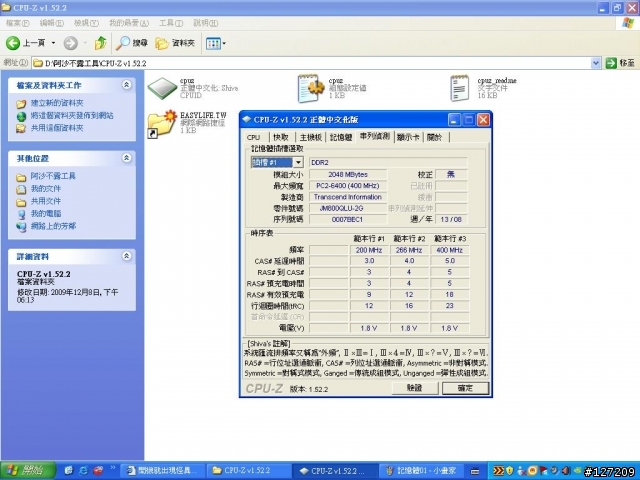Select the EASYLIFE.TW shortcut icon

click(x=161, y=124)
